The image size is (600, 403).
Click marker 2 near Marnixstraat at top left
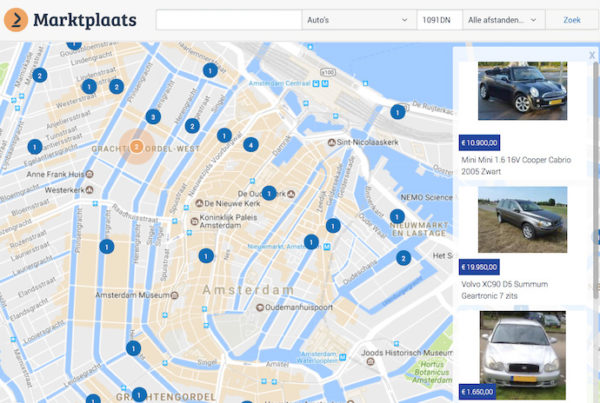point(39,75)
